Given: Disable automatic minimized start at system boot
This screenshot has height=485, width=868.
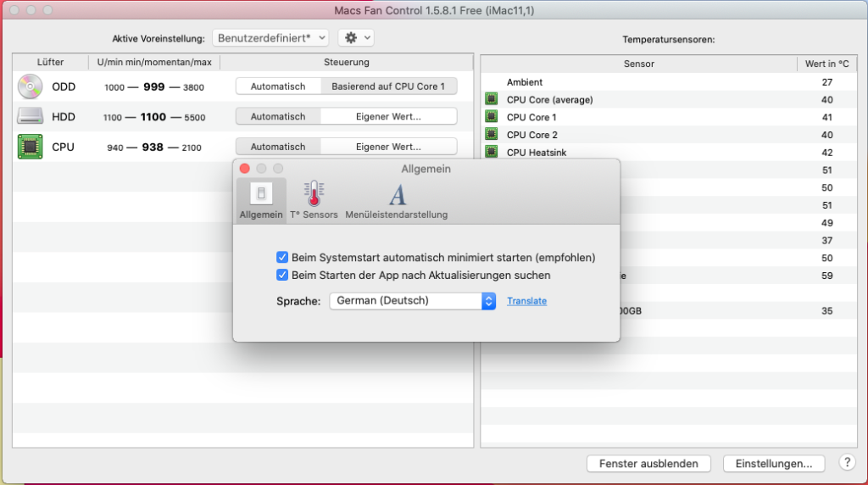Looking at the screenshot, I should (282, 258).
